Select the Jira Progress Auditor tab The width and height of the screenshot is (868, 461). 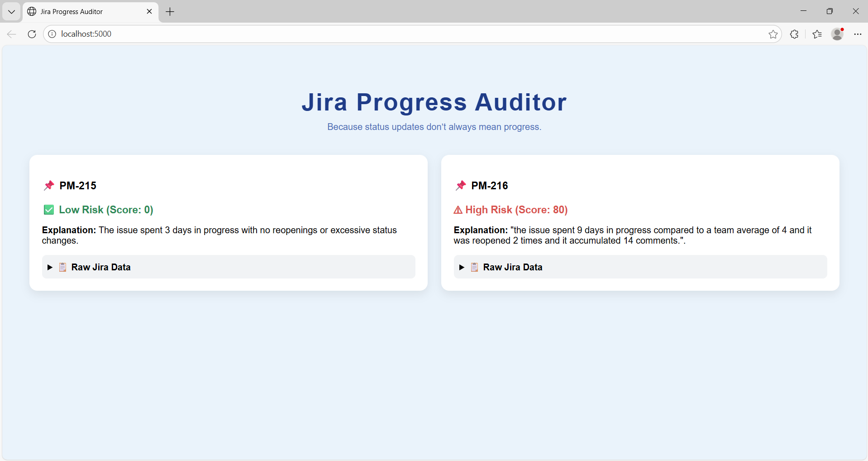click(x=91, y=12)
